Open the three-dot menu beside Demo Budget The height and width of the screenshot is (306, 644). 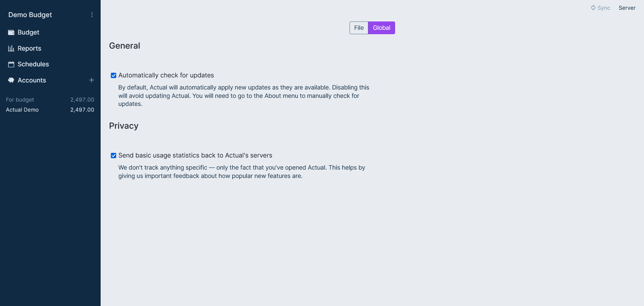(x=92, y=15)
